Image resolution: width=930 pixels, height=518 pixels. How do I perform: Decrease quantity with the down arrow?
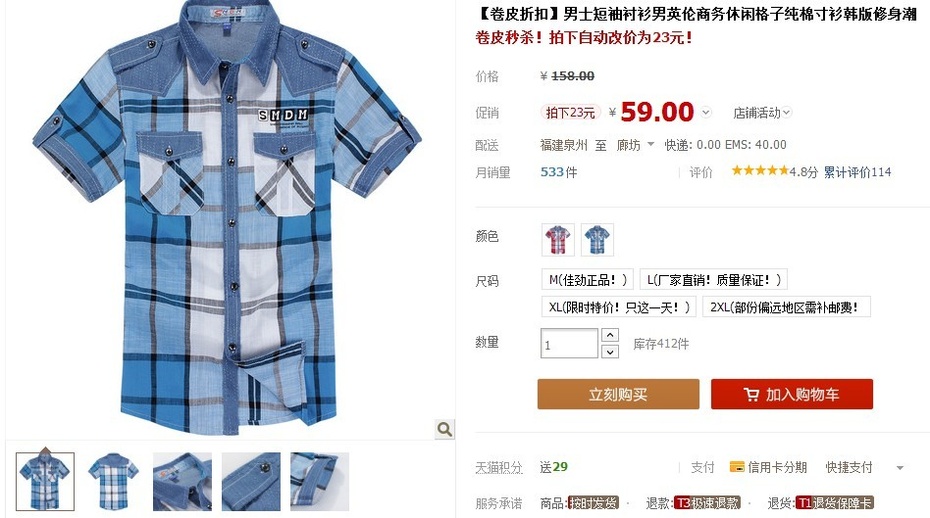tap(610, 352)
